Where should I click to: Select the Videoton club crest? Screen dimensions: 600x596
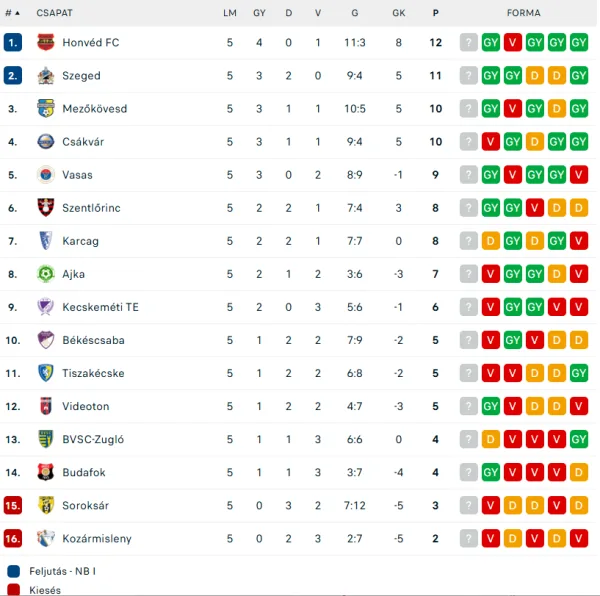[x=46, y=406]
